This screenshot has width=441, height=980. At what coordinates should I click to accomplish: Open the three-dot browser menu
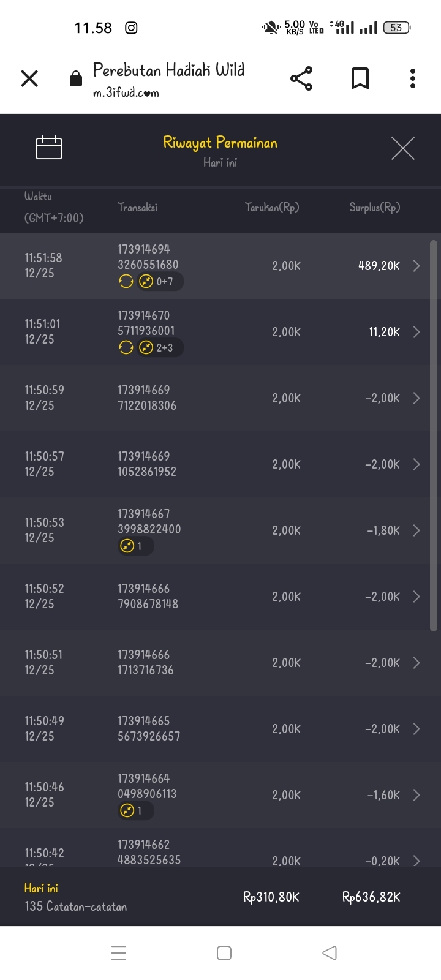pos(413,78)
